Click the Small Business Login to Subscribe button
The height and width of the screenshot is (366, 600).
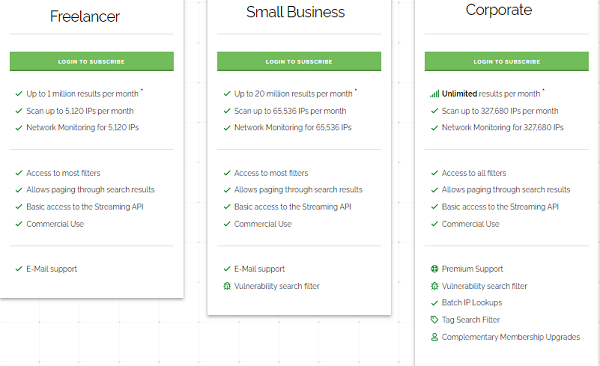(299, 61)
